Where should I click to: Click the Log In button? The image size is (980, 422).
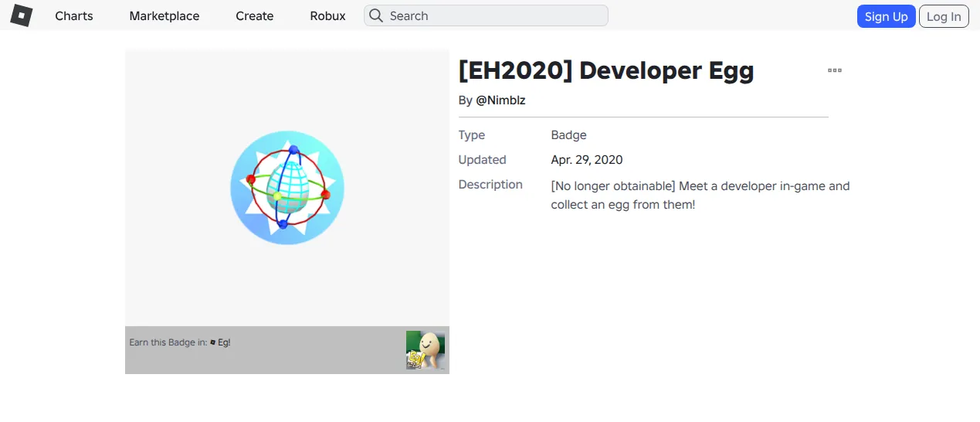[944, 16]
